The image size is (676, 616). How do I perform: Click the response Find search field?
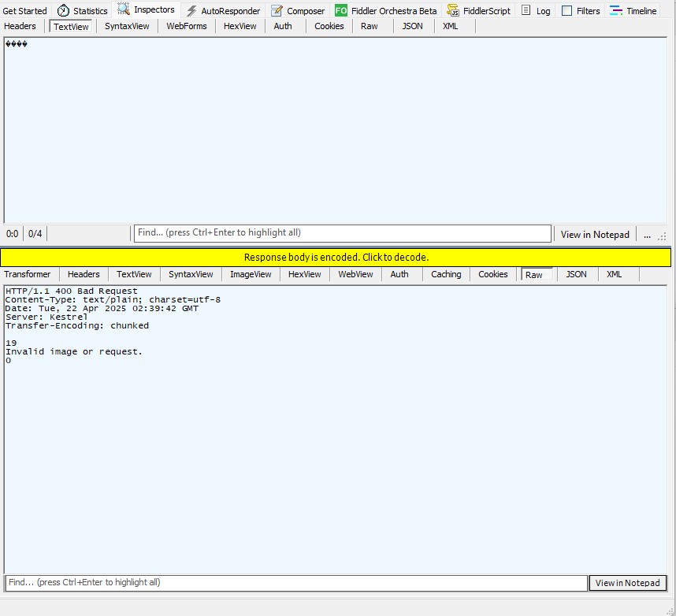point(295,583)
